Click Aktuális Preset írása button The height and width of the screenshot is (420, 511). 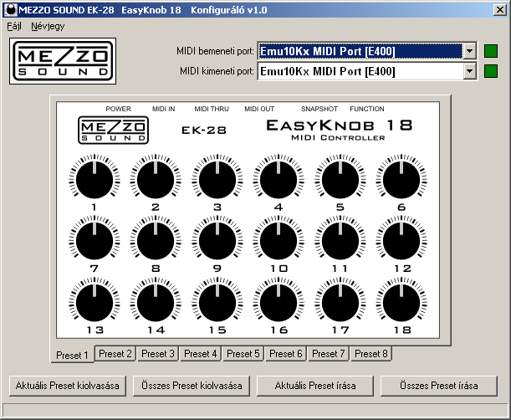(315, 386)
